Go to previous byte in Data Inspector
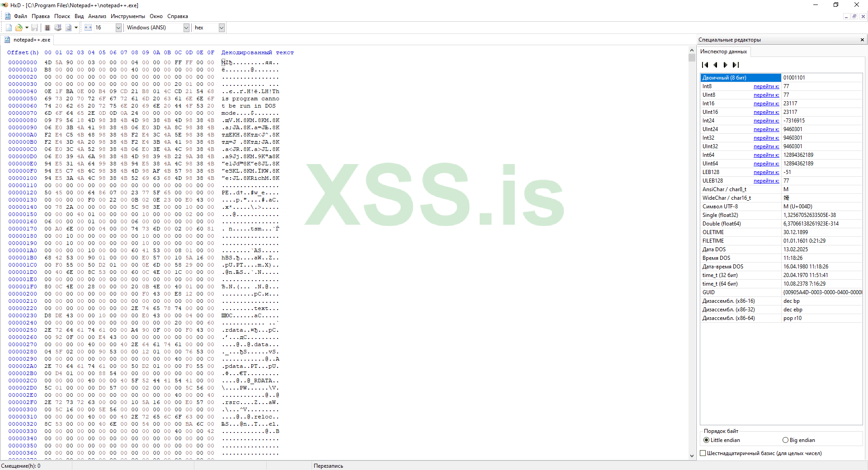This screenshot has height=470, width=868. click(716, 65)
